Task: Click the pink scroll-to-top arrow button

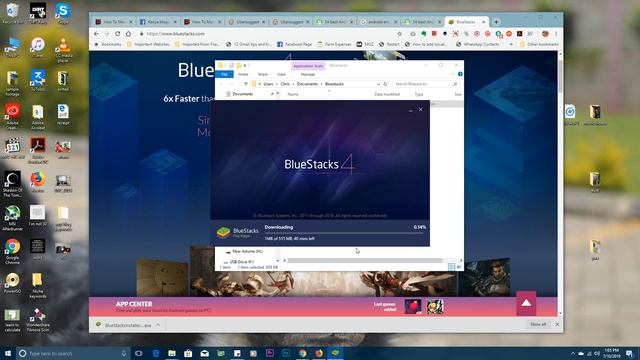Action: 526,303
